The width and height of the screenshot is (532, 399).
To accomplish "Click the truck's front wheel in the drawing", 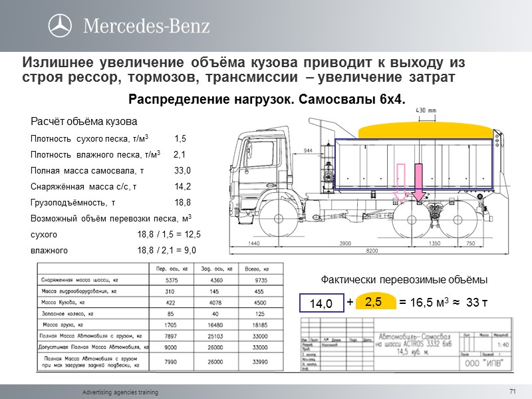I will coord(279,219).
